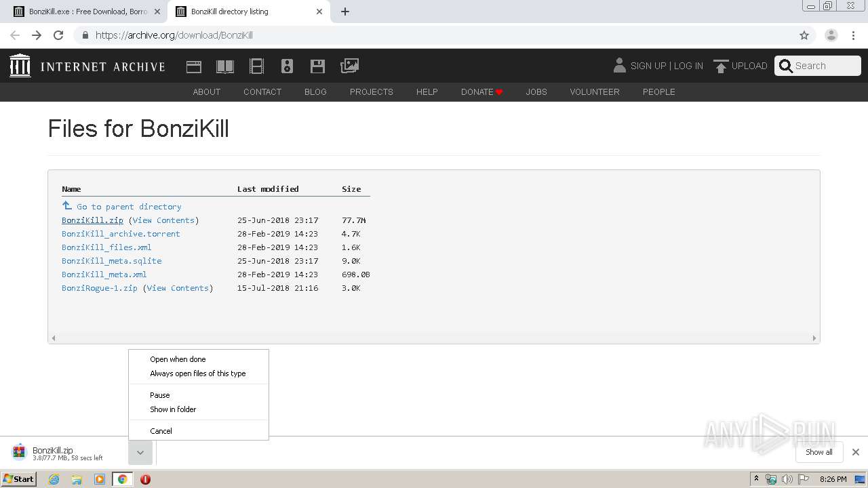Click the Internet Archive logo icon
Viewport: 868px width, 488px height.
[x=20, y=66]
